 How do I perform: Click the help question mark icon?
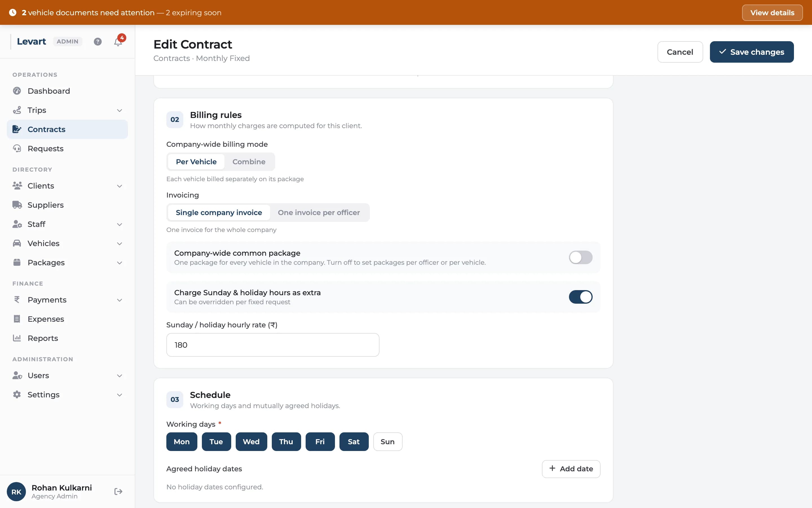tap(98, 42)
